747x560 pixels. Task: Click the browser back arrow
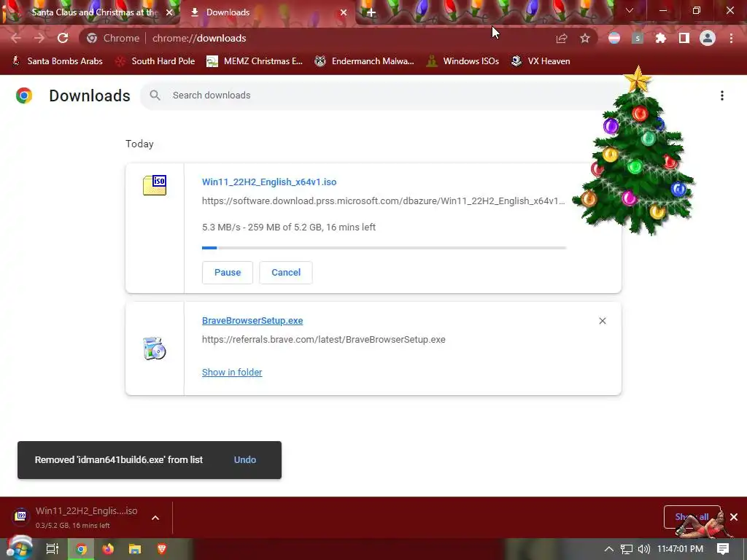[x=16, y=38]
